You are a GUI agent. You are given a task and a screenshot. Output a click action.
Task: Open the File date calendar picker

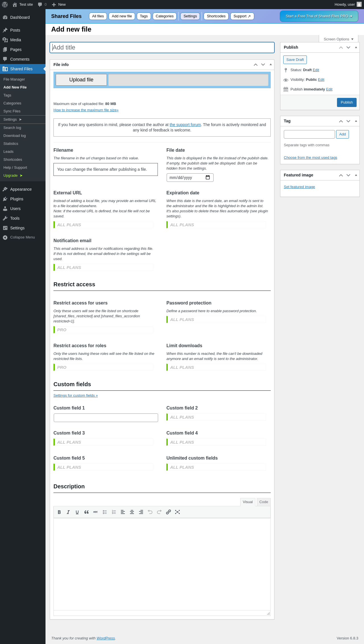pyautogui.click(x=208, y=178)
